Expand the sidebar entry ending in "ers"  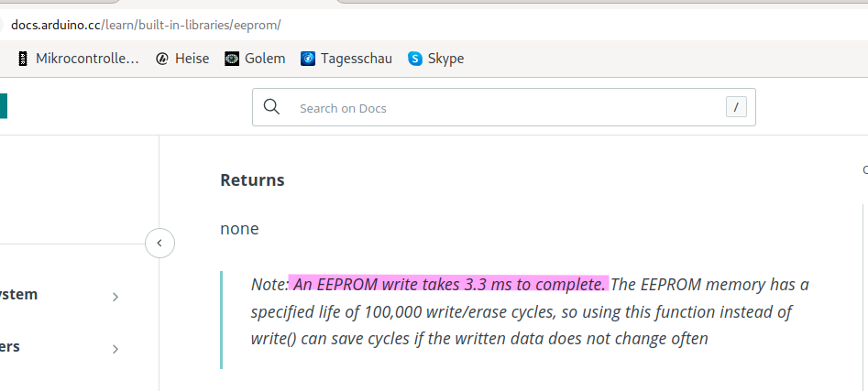coord(115,349)
